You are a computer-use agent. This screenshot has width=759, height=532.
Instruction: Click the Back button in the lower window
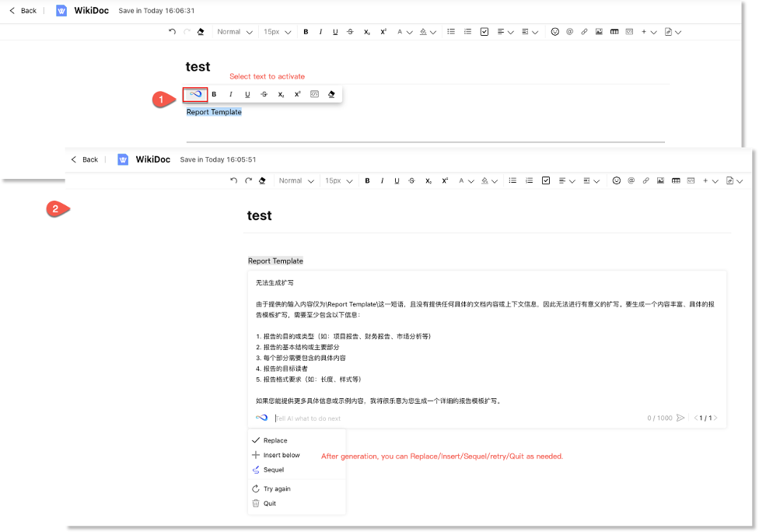(85, 159)
